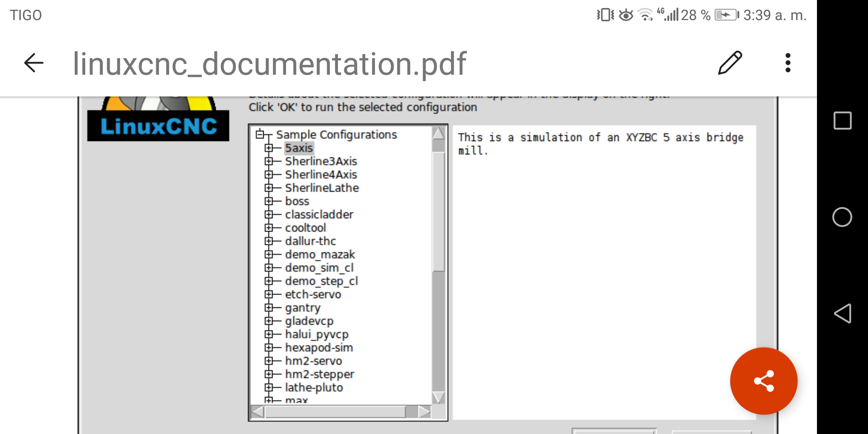Expand the Sherline4Axis tree node
The width and height of the screenshot is (868, 434).
click(269, 174)
